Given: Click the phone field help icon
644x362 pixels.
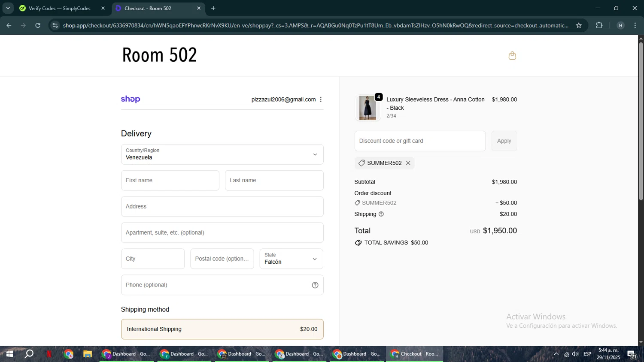Looking at the screenshot, I should click(315, 285).
